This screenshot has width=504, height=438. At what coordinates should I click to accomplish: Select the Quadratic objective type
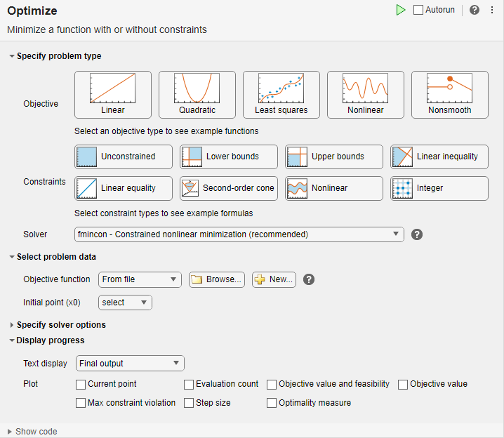[197, 95]
